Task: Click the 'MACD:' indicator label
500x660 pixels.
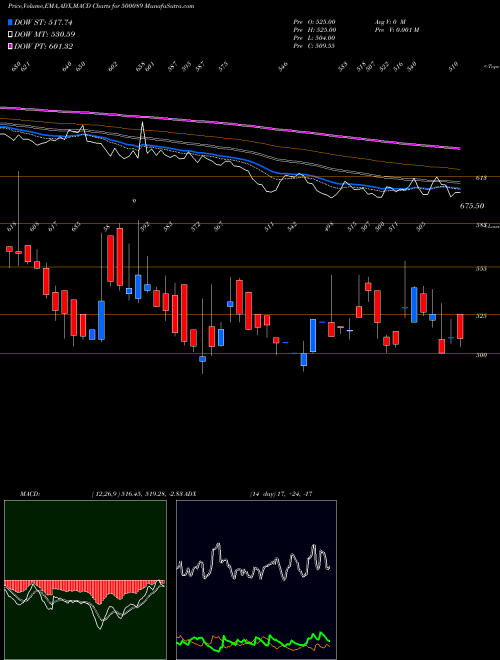Action: [x=30, y=494]
